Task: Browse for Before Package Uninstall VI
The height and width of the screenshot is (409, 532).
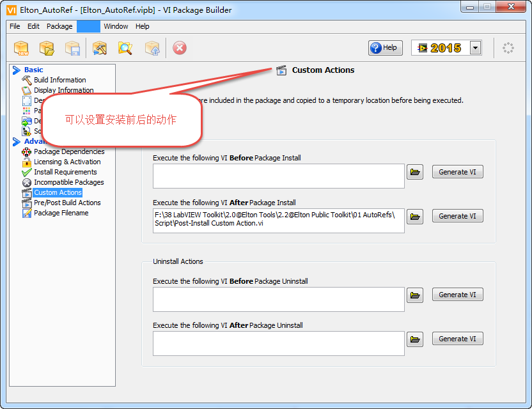Action: coord(415,295)
